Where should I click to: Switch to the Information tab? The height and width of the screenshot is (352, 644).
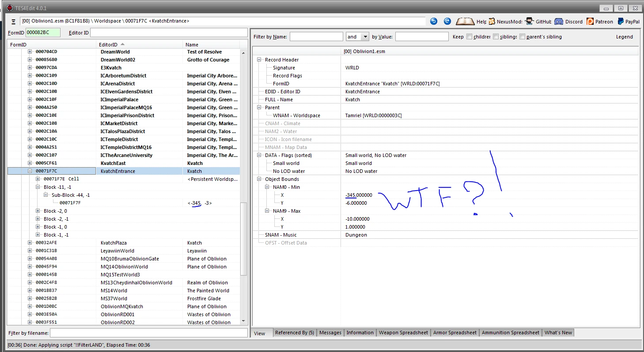(360, 333)
